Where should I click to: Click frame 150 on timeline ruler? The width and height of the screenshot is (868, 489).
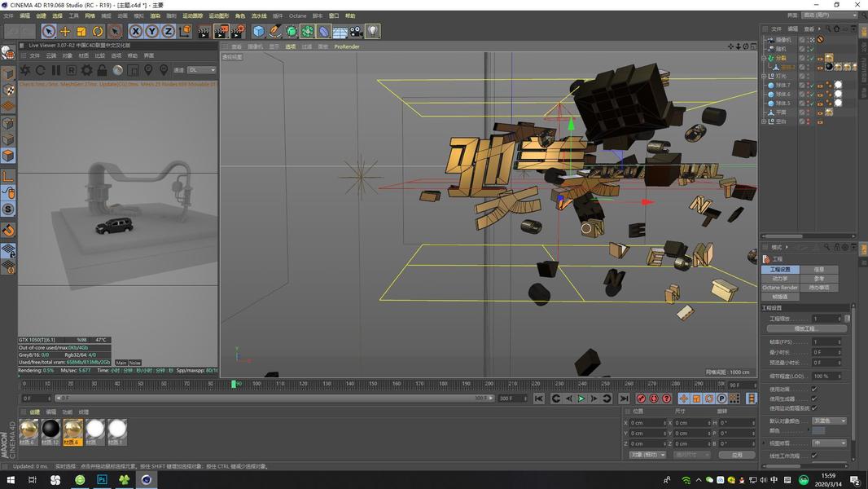pos(373,383)
